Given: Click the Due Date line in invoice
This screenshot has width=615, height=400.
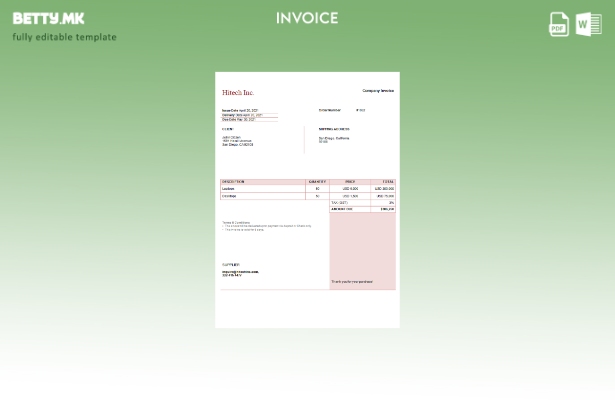Looking at the screenshot, I should pyautogui.click(x=238, y=119).
